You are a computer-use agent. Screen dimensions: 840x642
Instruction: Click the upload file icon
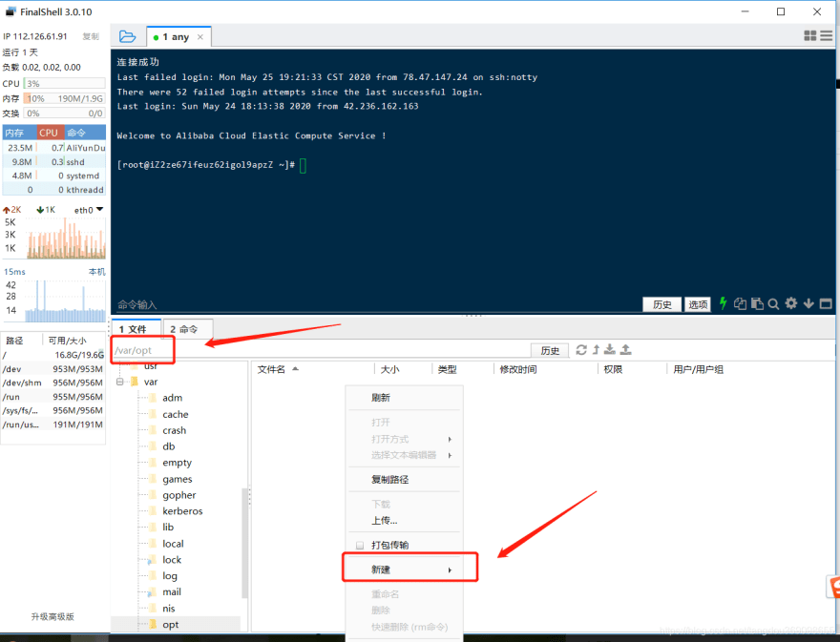[626, 350]
